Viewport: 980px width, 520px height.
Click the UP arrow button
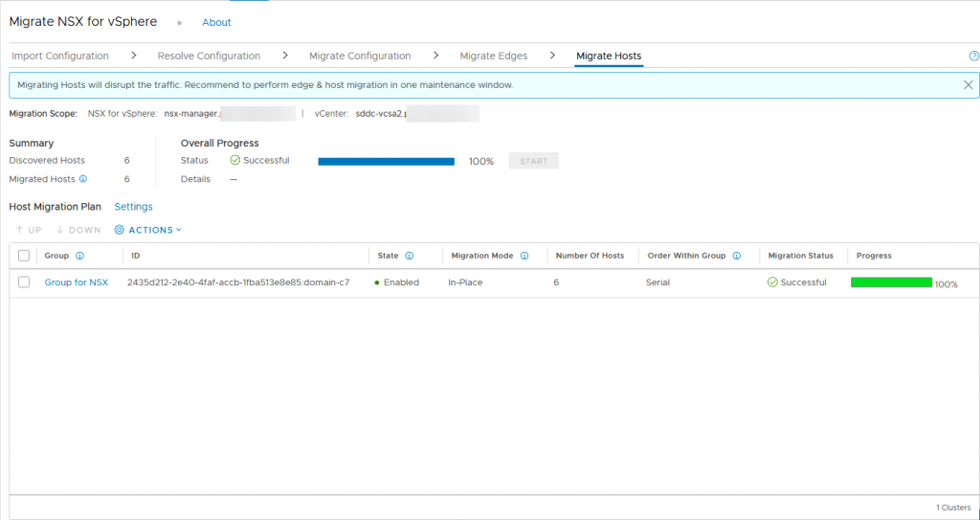pos(29,230)
